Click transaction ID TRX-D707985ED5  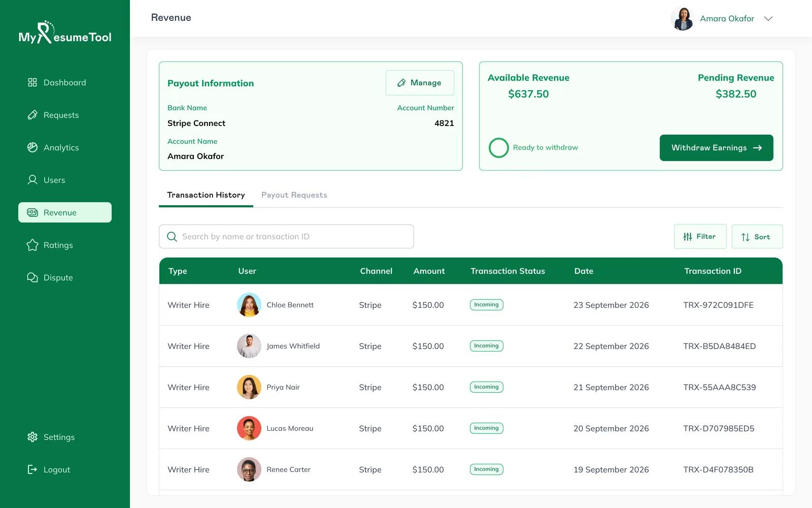tap(719, 428)
